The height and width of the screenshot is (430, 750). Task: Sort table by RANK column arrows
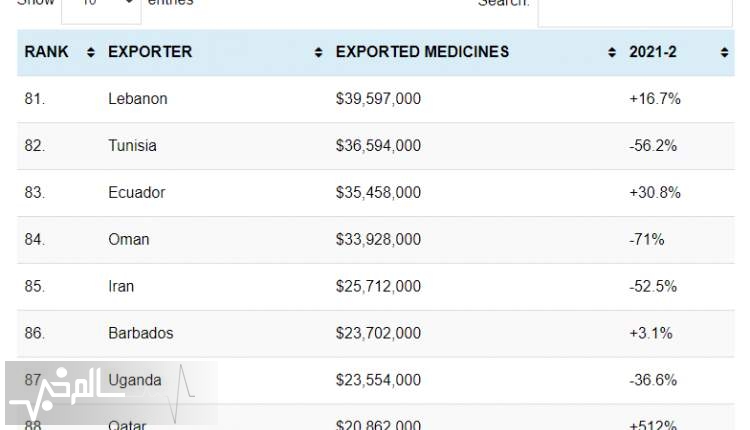pyautogui.click(x=90, y=52)
